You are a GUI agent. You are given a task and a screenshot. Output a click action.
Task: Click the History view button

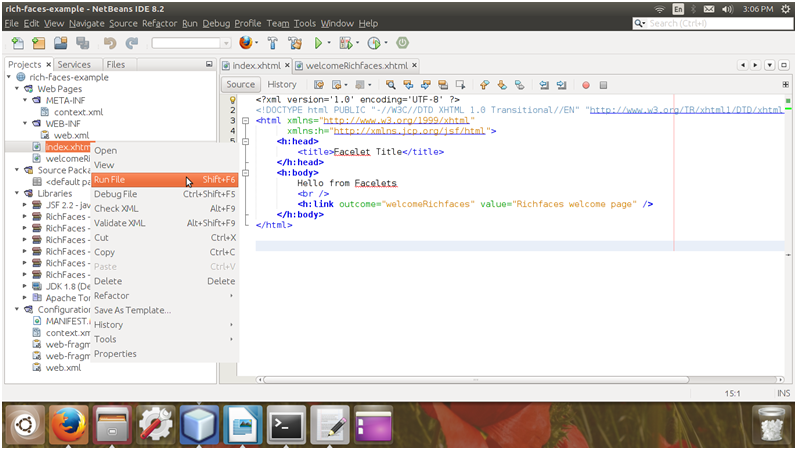[282, 84]
